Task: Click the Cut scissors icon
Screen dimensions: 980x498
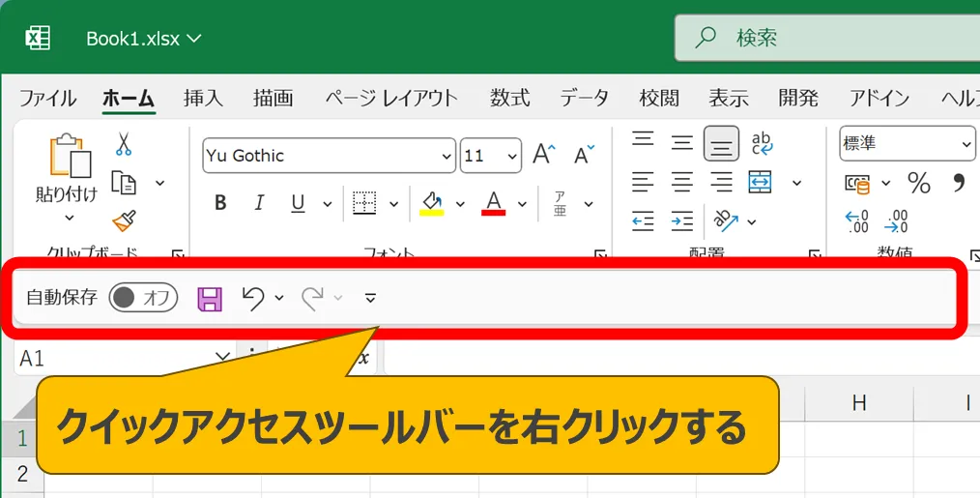Action: (123, 145)
